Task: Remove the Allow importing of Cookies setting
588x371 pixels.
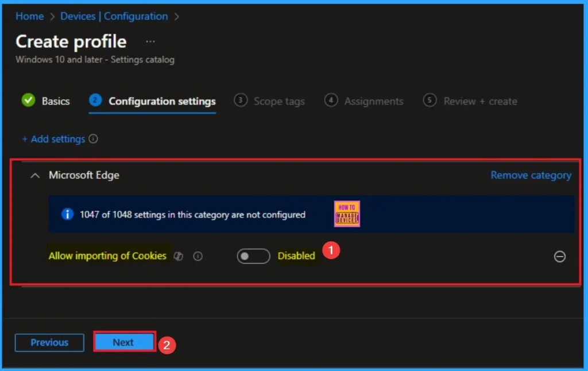Action: [x=559, y=257]
